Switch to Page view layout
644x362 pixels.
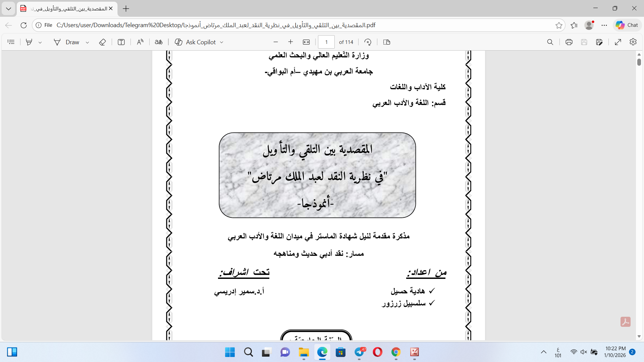pyautogui.click(x=387, y=42)
